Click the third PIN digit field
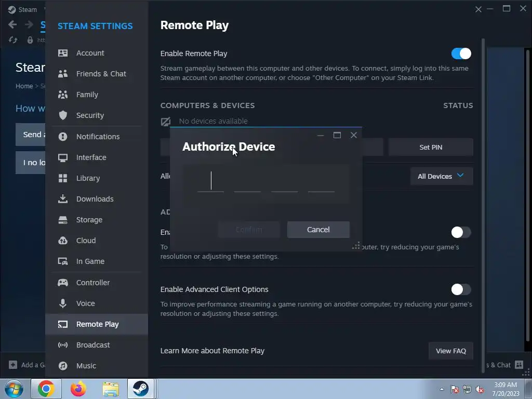Screen dimensions: 532x399 coord(284,181)
